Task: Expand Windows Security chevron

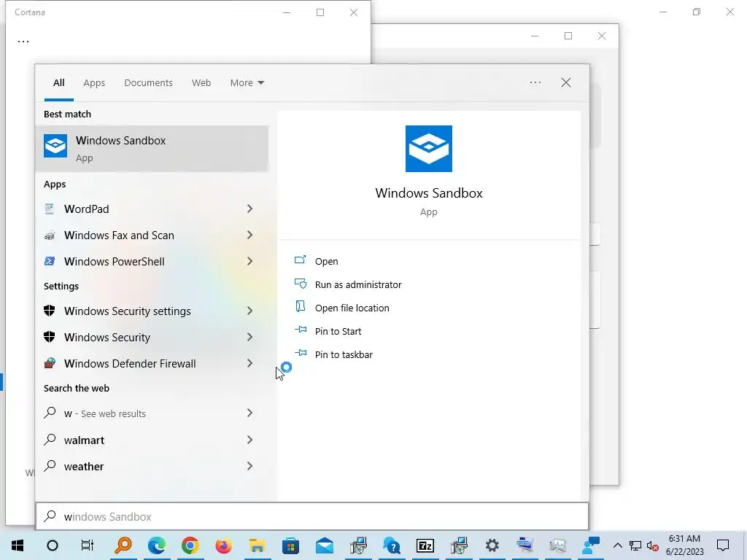Action: [249, 337]
